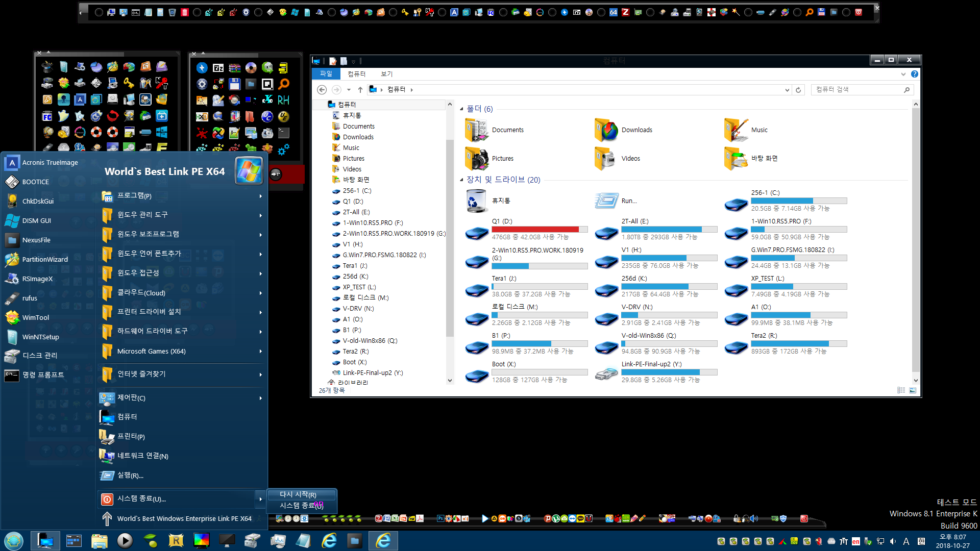Click the up-one-level arrow in Explorer

point(360,90)
